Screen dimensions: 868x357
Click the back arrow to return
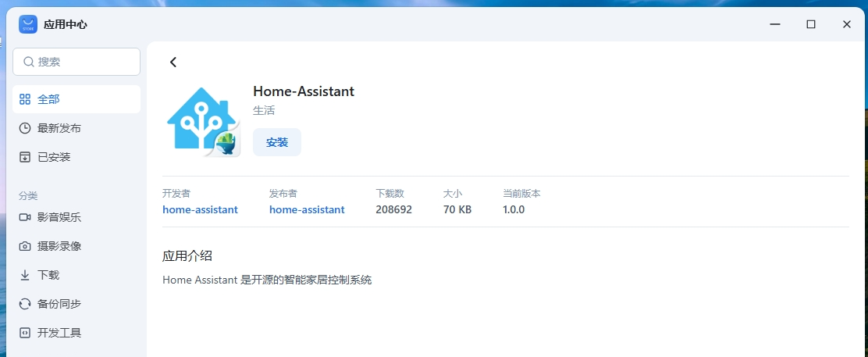pyautogui.click(x=173, y=62)
